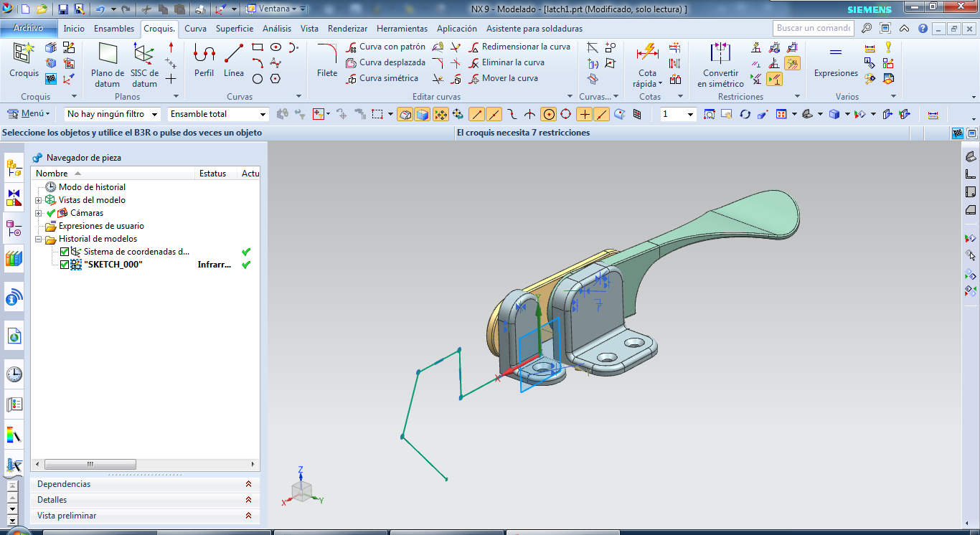
Task: Open the Menú dropdown
Action: [x=29, y=113]
